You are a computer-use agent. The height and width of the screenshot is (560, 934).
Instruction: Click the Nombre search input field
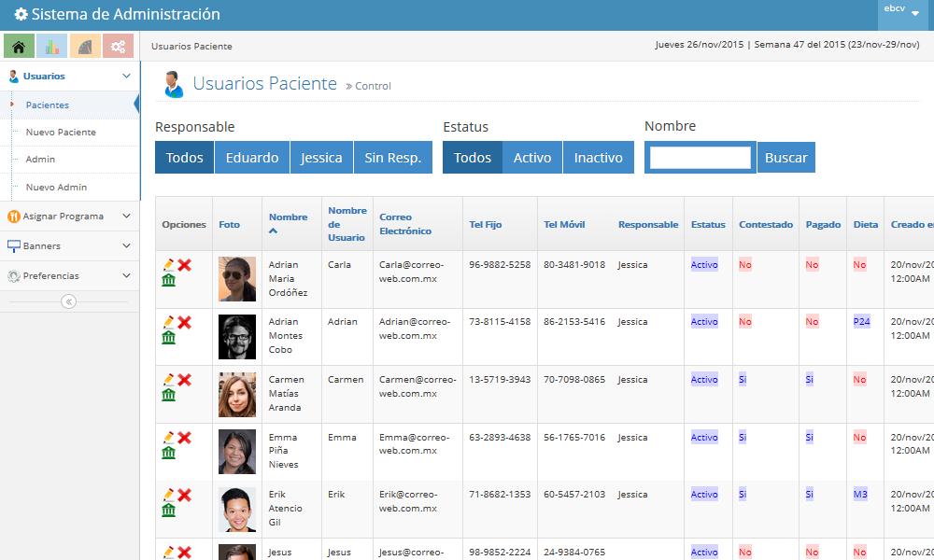pyautogui.click(x=700, y=158)
